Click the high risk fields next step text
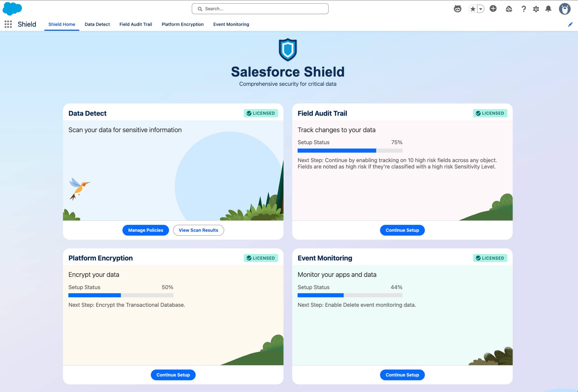578x392 pixels. [x=397, y=163]
